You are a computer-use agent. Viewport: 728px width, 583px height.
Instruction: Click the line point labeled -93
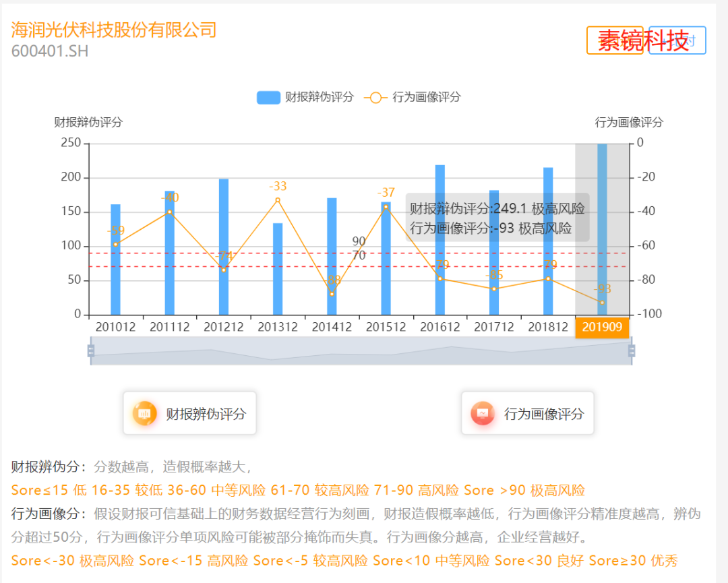[602, 303]
